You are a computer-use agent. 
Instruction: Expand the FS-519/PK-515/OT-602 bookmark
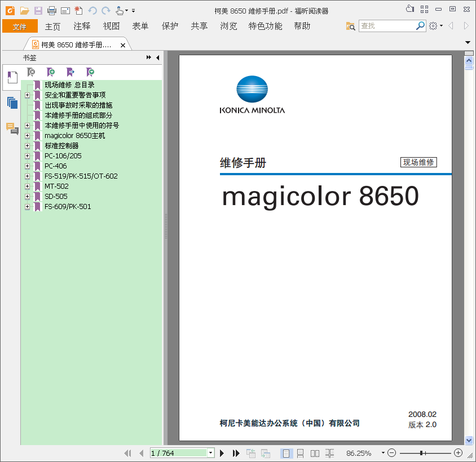27,176
